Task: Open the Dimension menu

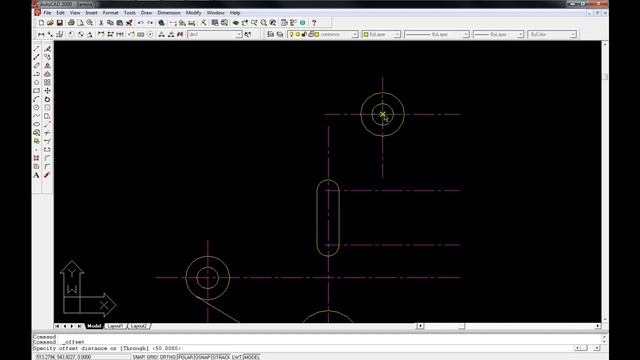Action: [169, 13]
